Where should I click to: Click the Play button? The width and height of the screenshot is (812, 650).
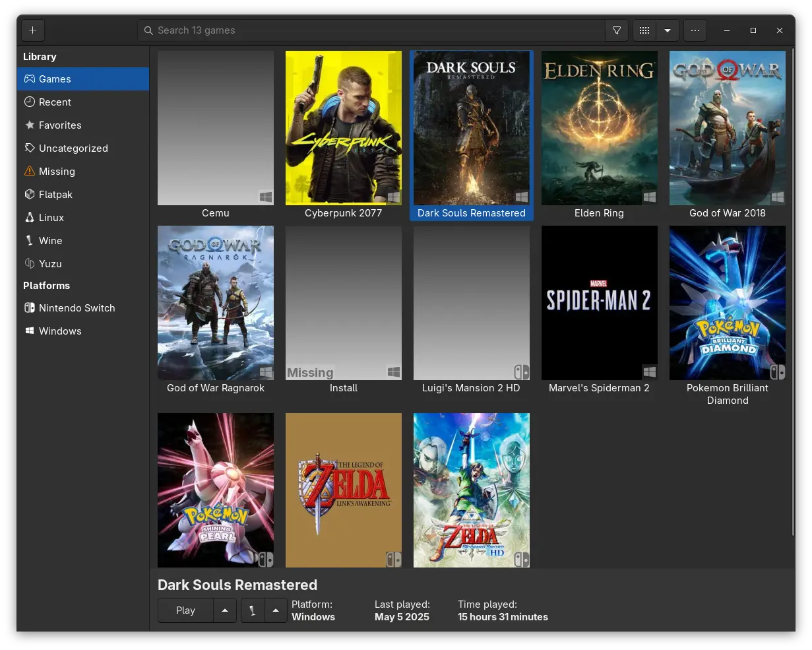click(185, 610)
